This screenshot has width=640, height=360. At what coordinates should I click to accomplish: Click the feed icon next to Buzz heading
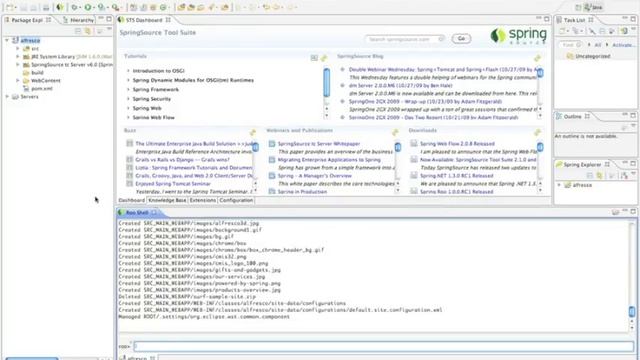pos(253,132)
